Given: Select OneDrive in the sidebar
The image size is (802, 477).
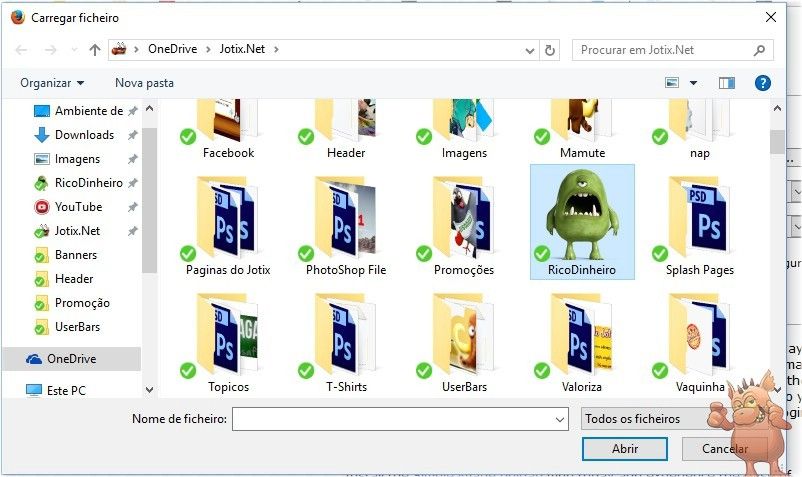Looking at the screenshot, I should [x=72, y=359].
